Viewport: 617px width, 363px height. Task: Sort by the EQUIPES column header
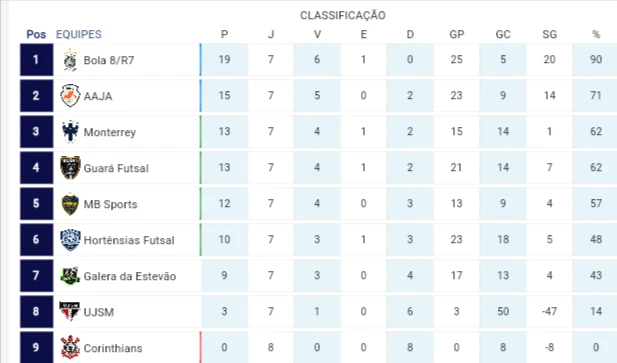(79, 34)
